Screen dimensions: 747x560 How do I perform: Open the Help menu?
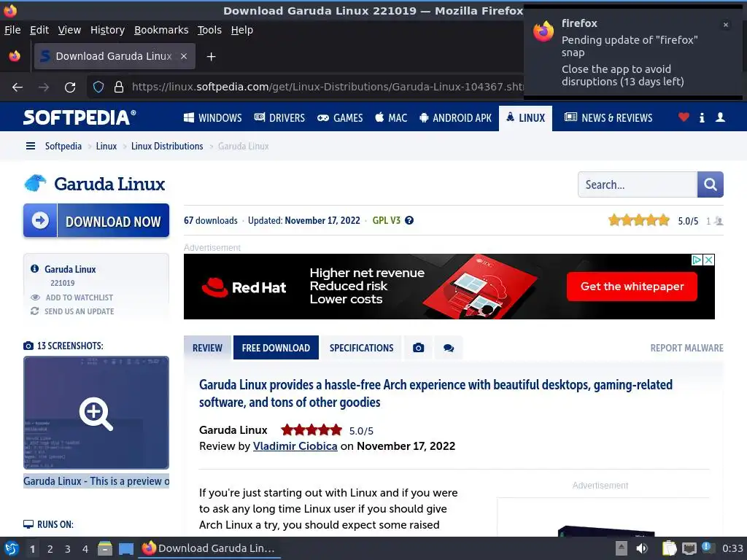[242, 30]
